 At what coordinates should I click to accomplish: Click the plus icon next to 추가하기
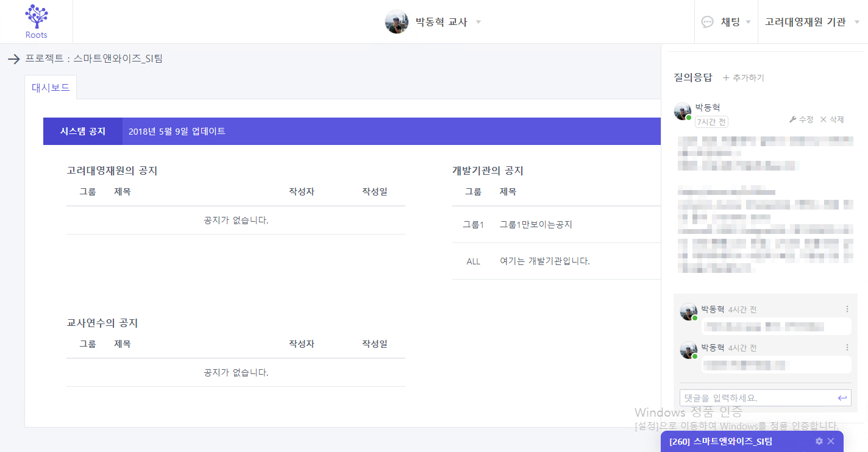pyautogui.click(x=726, y=78)
